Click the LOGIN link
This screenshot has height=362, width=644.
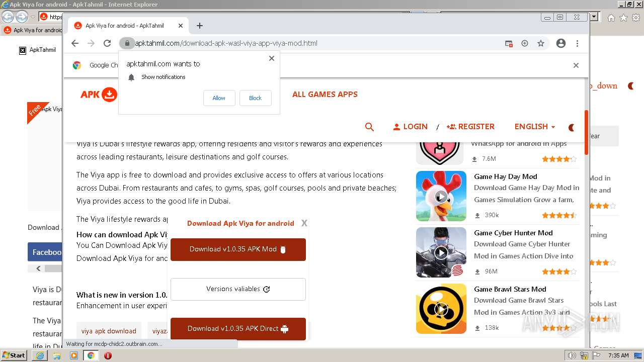click(411, 127)
